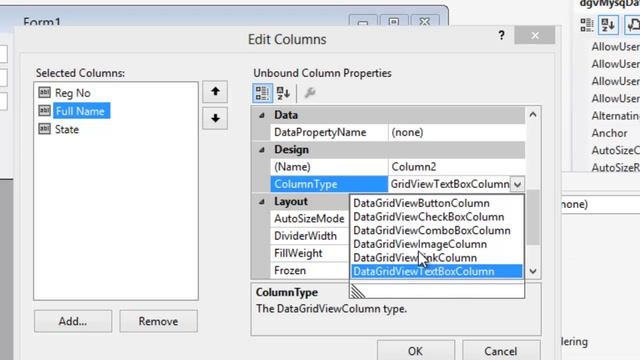Image resolution: width=640 pixels, height=360 pixels.
Task: Select Reg No in Selected Columns
Action: click(x=72, y=93)
